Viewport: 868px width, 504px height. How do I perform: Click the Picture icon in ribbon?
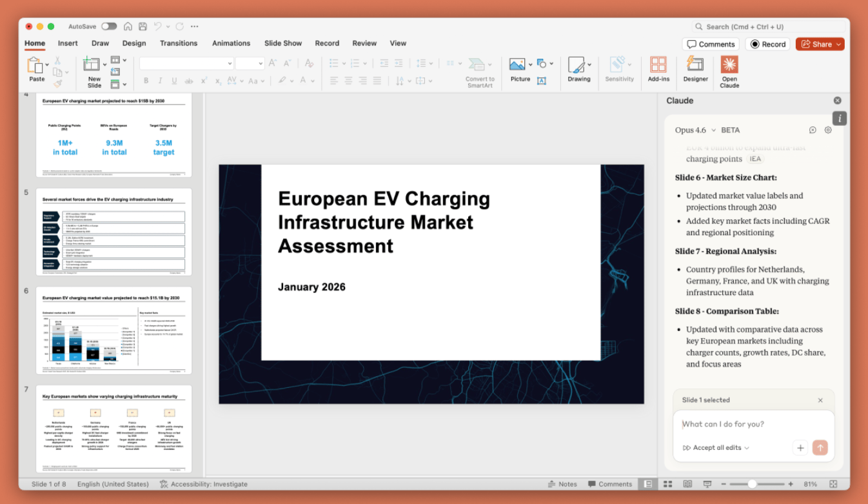point(517,65)
